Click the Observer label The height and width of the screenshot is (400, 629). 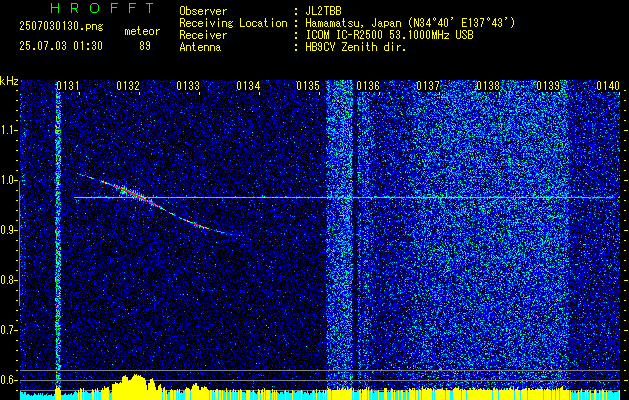pos(203,11)
